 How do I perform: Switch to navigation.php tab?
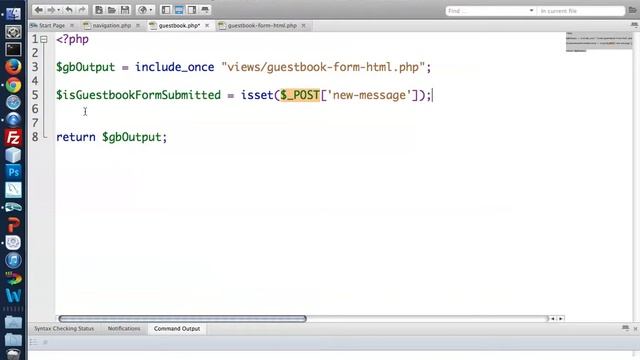pos(111,26)
